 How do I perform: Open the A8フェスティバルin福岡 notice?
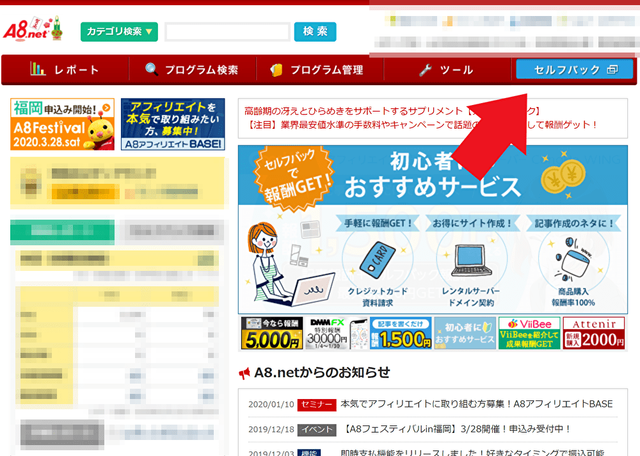coord(456,429)
